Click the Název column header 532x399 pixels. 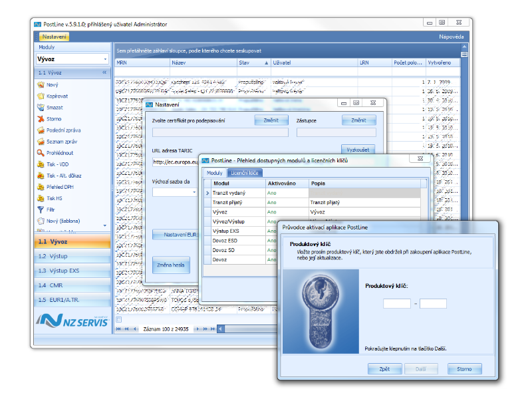pos(203,63)
